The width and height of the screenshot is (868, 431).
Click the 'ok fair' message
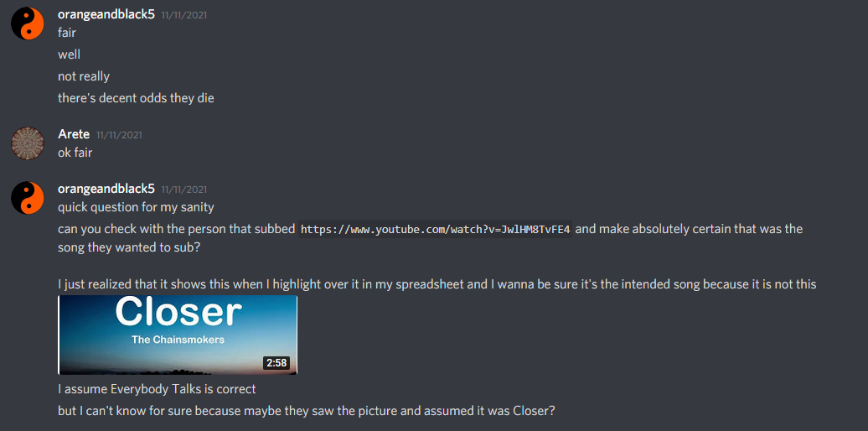pyautogui.click(x=75, y=153)
